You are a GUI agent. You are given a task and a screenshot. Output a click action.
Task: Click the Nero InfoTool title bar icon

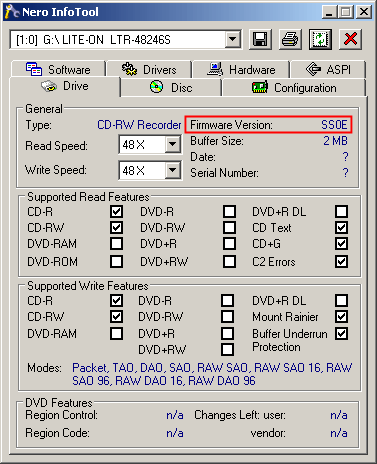11,12
